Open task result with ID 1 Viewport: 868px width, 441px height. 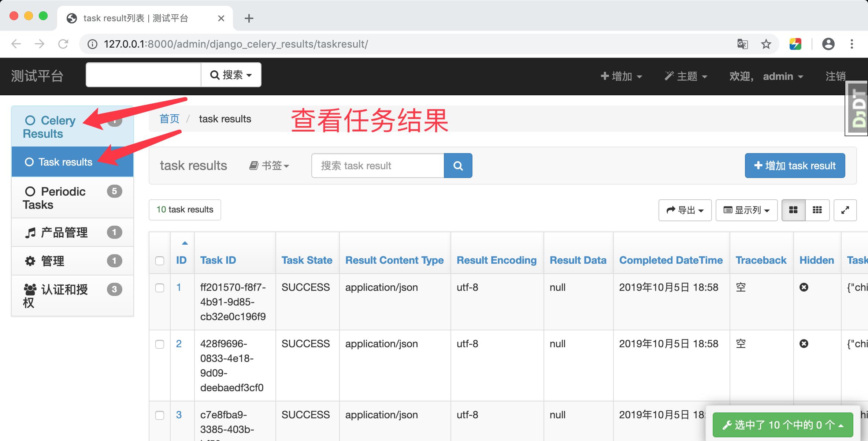pos(179,288)
